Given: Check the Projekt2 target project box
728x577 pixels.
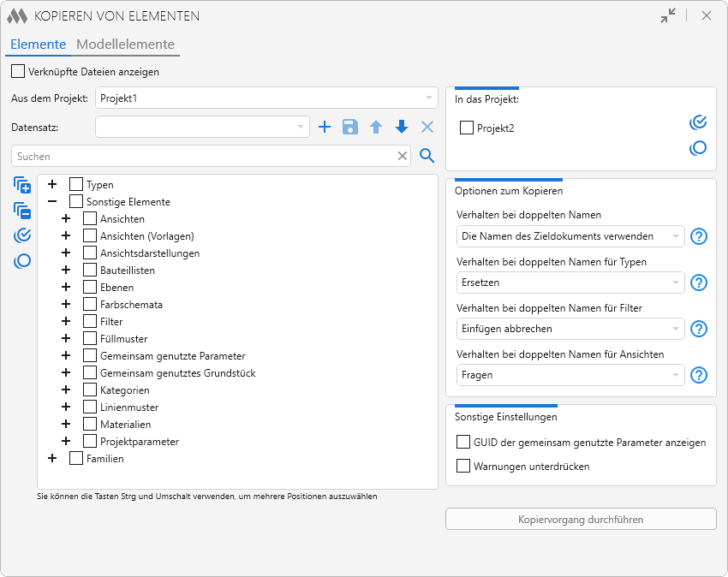Looking at the screenshot, I should [467, 128].
